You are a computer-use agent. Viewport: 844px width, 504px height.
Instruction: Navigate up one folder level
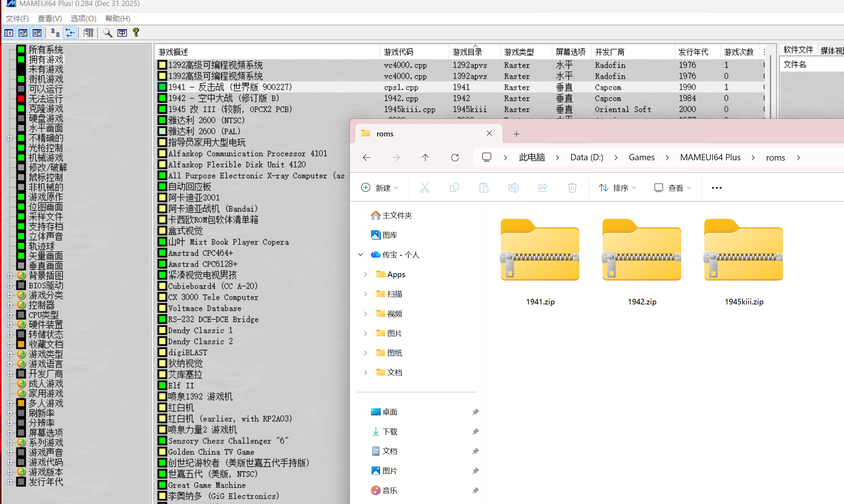(425, 157)
